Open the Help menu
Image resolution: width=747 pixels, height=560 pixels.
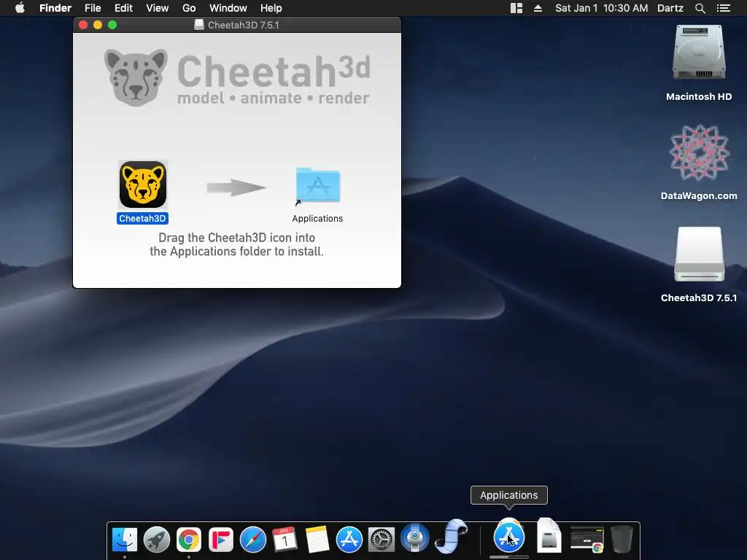[x=271, y=8]
